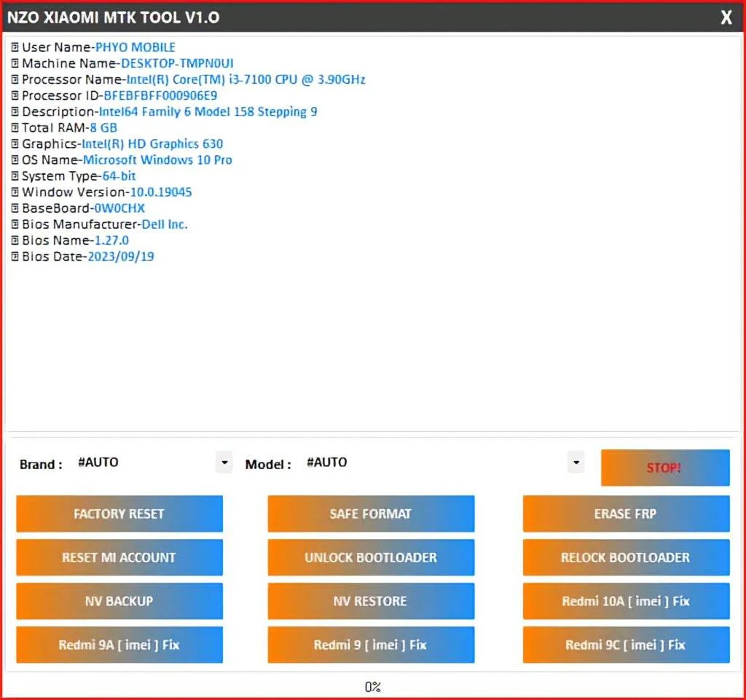Click the icon beside Graphics
Screen dimensions: 746x700
[x=15, y=143]
